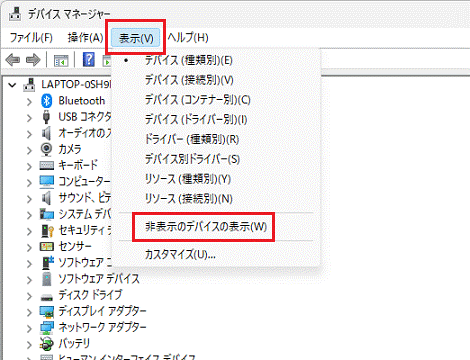Click the Bluetooth icon
Screen dimensions: 470x360
(x=47, y=101)
